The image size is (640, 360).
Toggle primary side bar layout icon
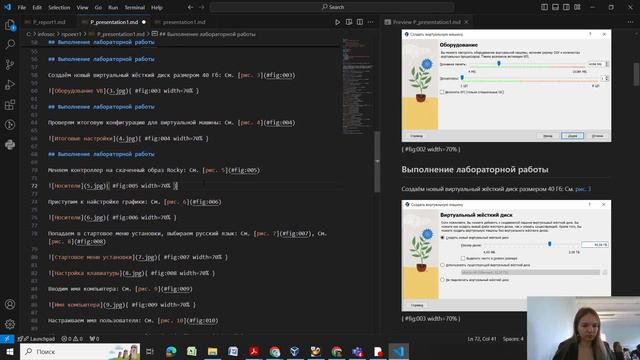(x=544, y=7)
